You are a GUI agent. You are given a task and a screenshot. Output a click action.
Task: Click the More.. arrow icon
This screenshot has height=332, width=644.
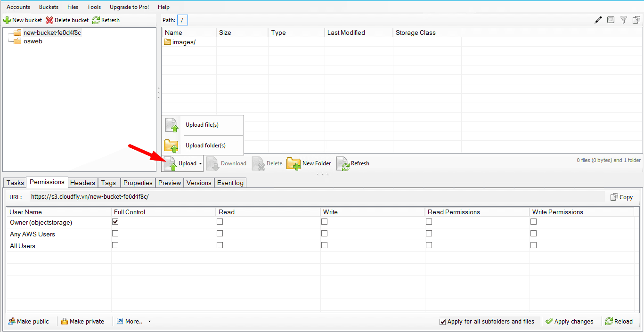[120, 321]
